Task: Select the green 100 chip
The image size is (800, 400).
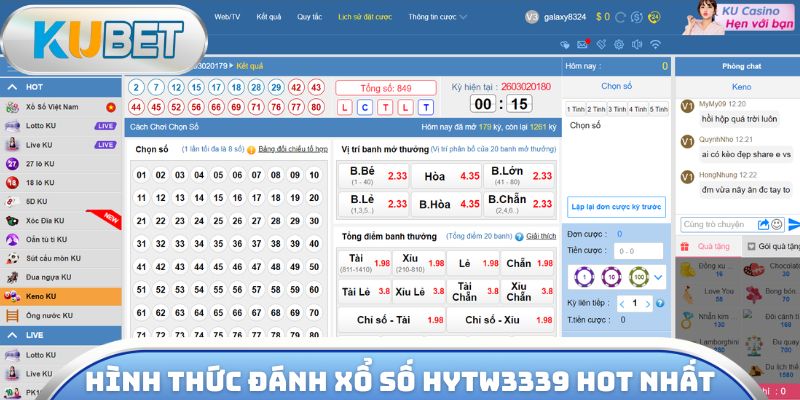Action: click(638, 277)
